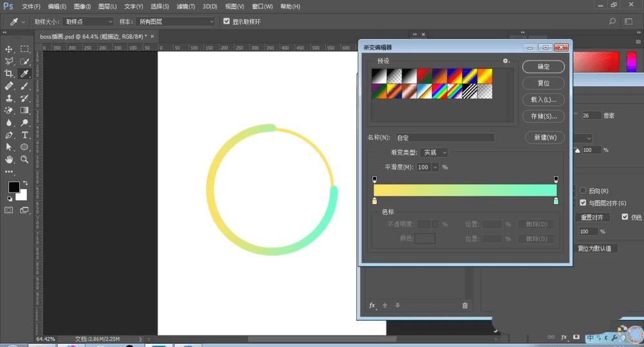Select the Hand tool
Viewport: 644px width, 347px height.
click(x=9, y=159)
